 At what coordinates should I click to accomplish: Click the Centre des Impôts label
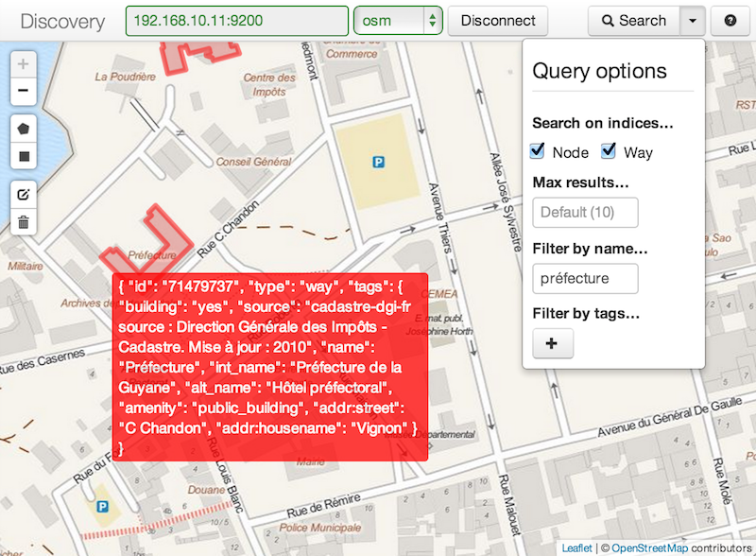pos(269,84)
